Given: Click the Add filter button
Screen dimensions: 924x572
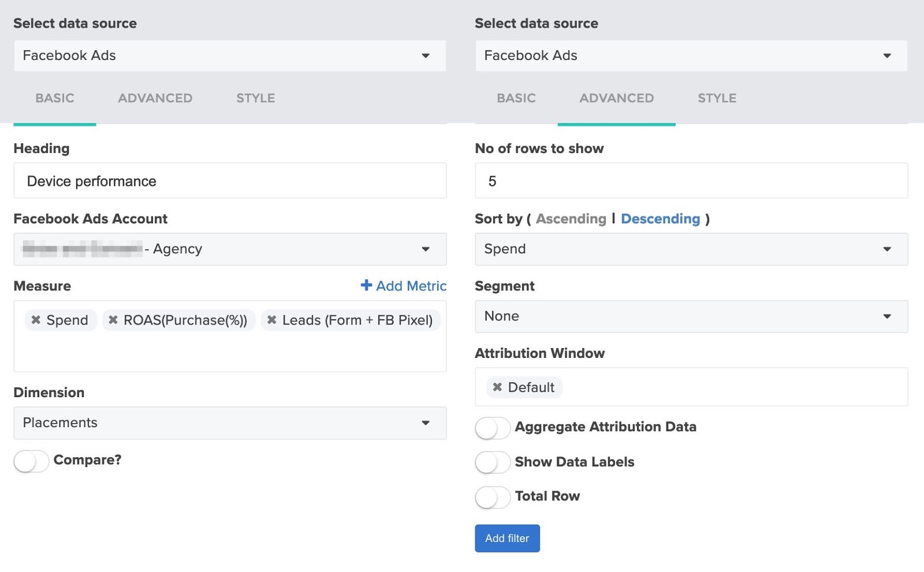Looking at the screenshot, I should point(507,539).
